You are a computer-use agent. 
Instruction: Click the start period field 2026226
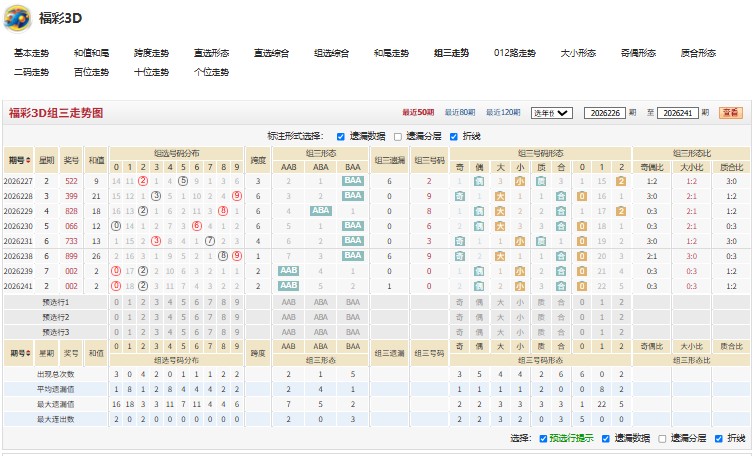(x=605, y=113)
